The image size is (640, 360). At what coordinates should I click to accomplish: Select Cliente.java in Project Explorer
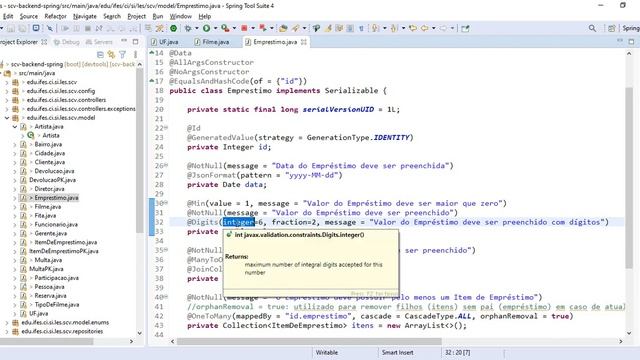pyautogui.click(x=50, y=162)
